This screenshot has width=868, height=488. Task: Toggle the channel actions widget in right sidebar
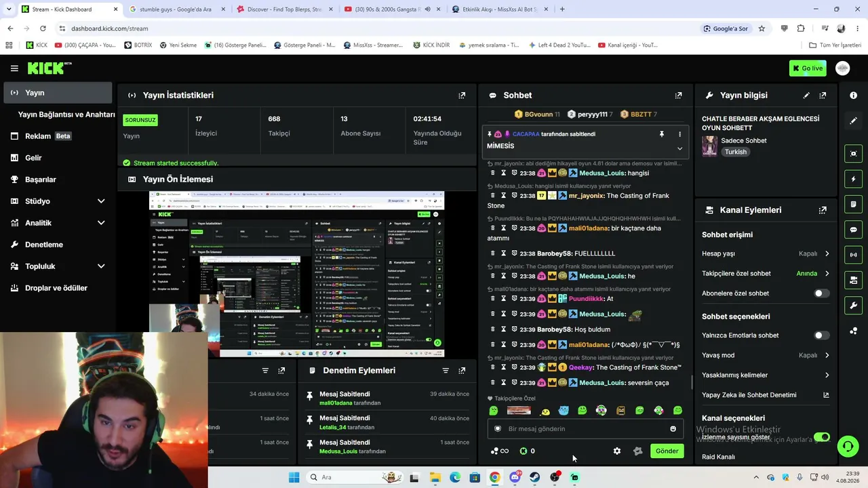[853, 280]
